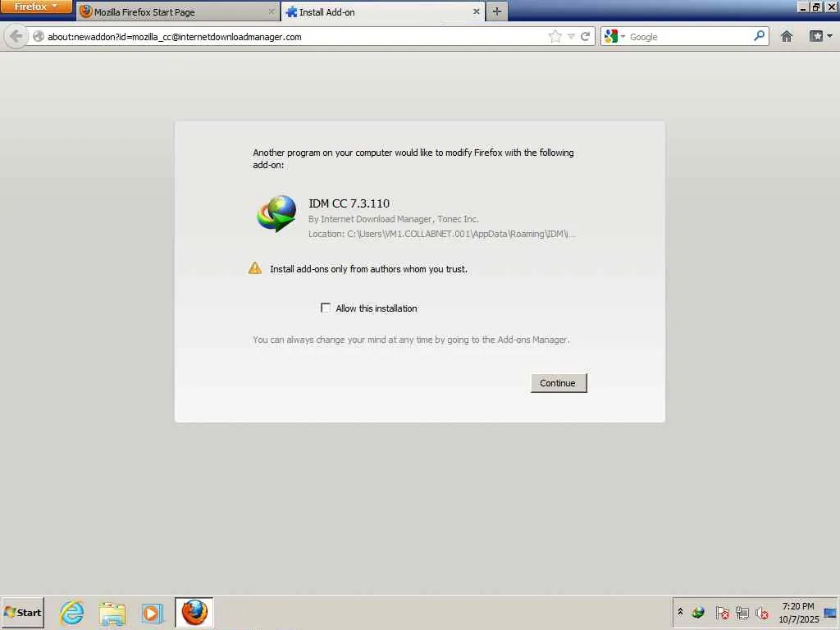Reload the current page

(x=586, y=36)
